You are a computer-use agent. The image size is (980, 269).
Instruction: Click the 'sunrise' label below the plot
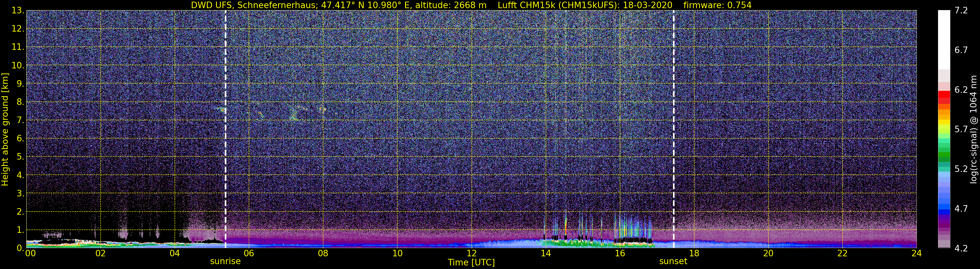point(225,262)
